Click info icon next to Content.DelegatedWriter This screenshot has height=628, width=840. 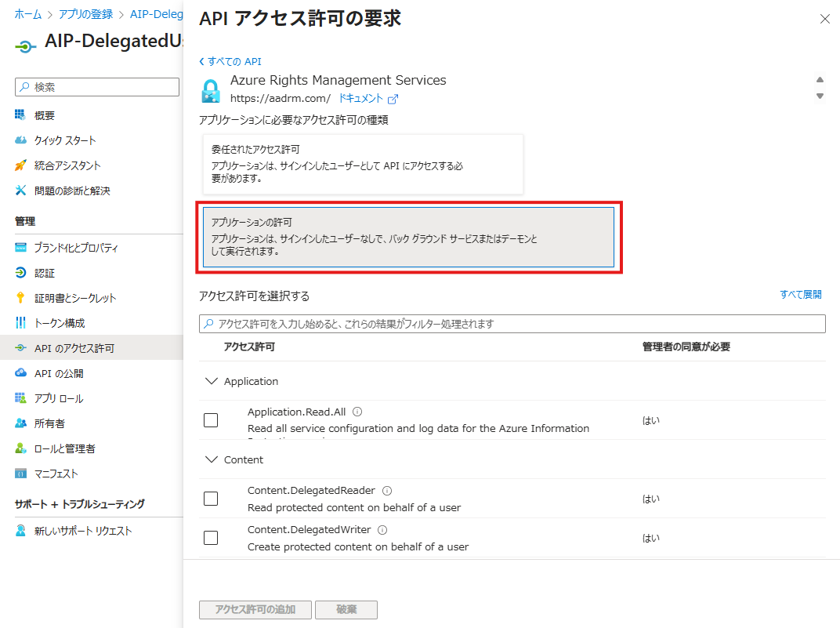tap(382, 530)
